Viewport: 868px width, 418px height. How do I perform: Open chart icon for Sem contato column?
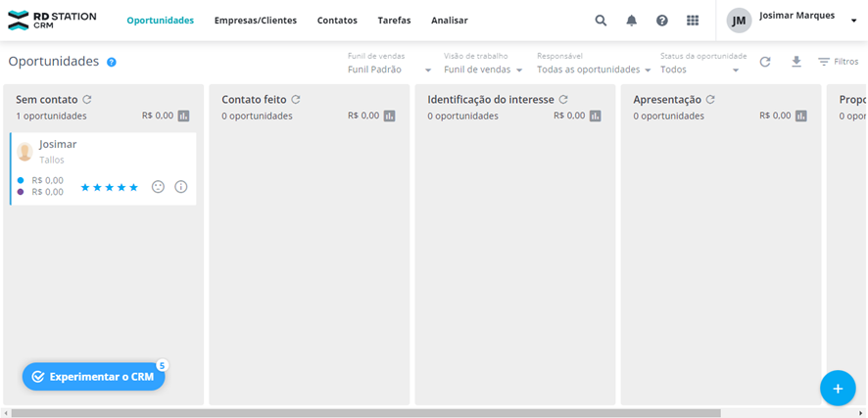coord(184,116)
